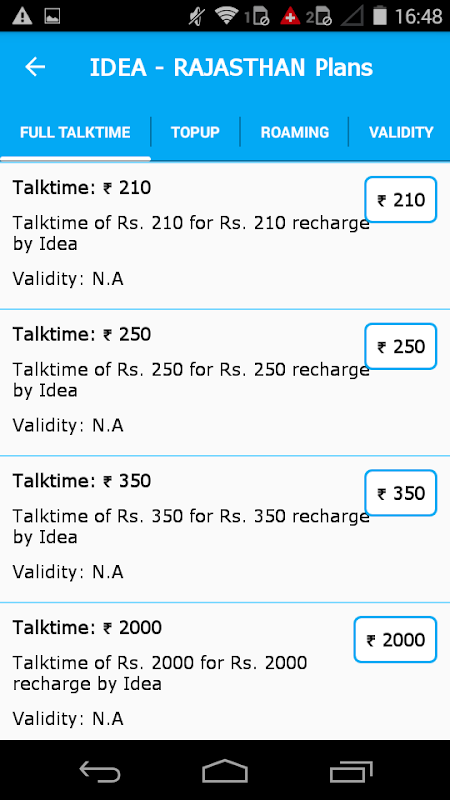Switch to the TOPUP tab
450x800 pixels.
pyautogui.click(x=195, y=132)
